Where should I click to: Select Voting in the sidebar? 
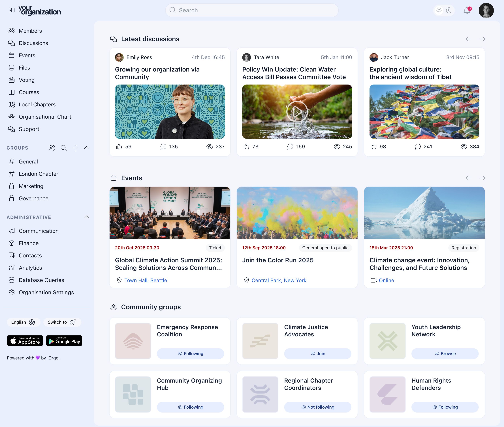(27, 80)
